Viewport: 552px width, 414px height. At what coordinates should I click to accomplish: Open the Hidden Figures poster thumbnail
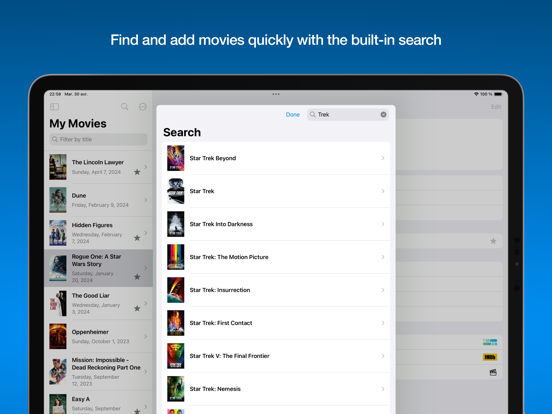coord(58,233)
